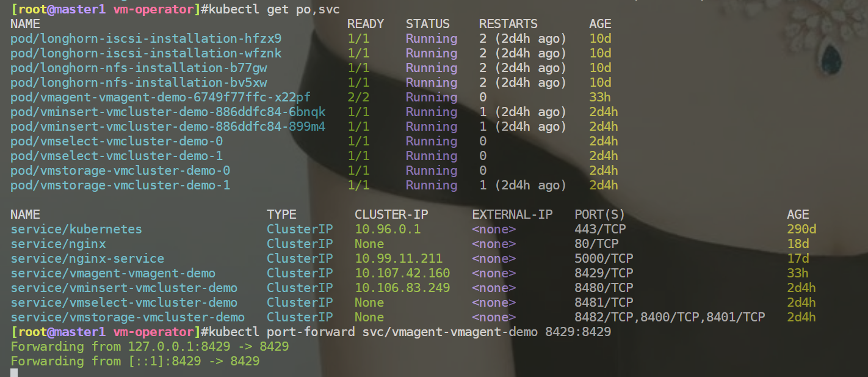The height and width of the screenshot is (377, 868).
Task: Click "pod/vminsert-vmcluster-demo-886ddfc84-899m4" pod name
Action: click(168, 126)
